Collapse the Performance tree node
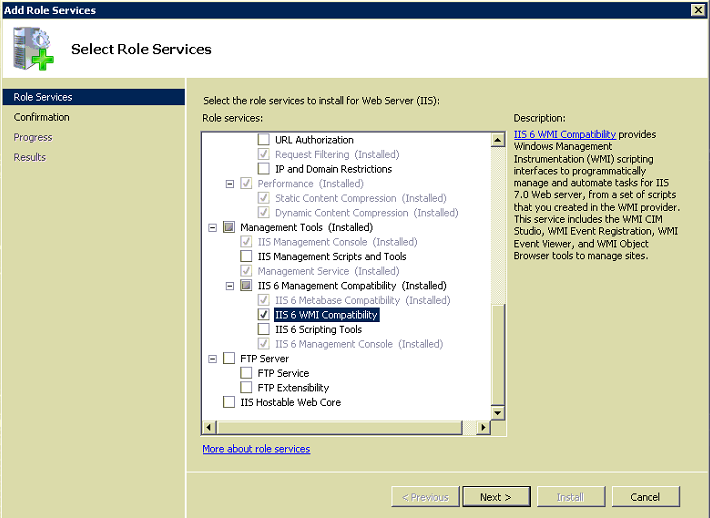 (230, 184)
